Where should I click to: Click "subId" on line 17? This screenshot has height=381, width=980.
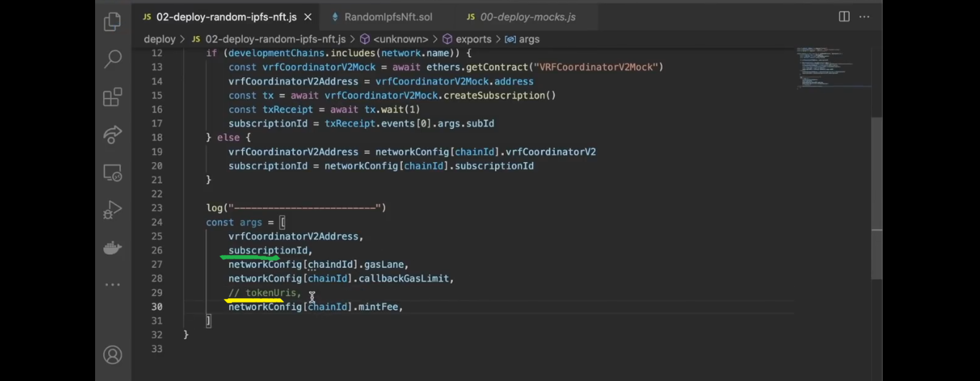[x=480, y=123]
